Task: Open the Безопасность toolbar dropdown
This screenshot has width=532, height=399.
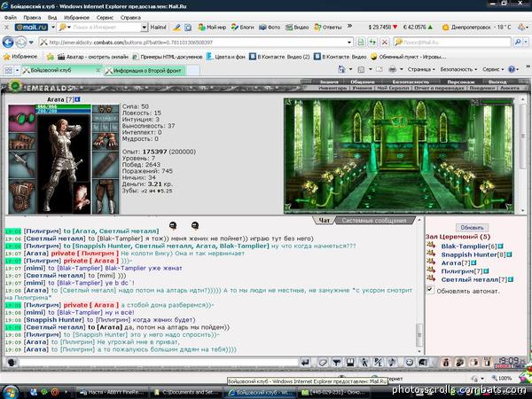Action: click(x=458, y=69)
